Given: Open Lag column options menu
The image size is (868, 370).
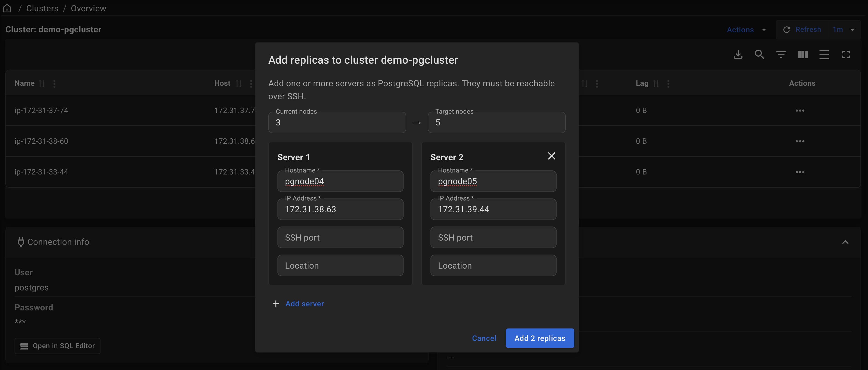Looking at the screenshot, I should 668,83.
